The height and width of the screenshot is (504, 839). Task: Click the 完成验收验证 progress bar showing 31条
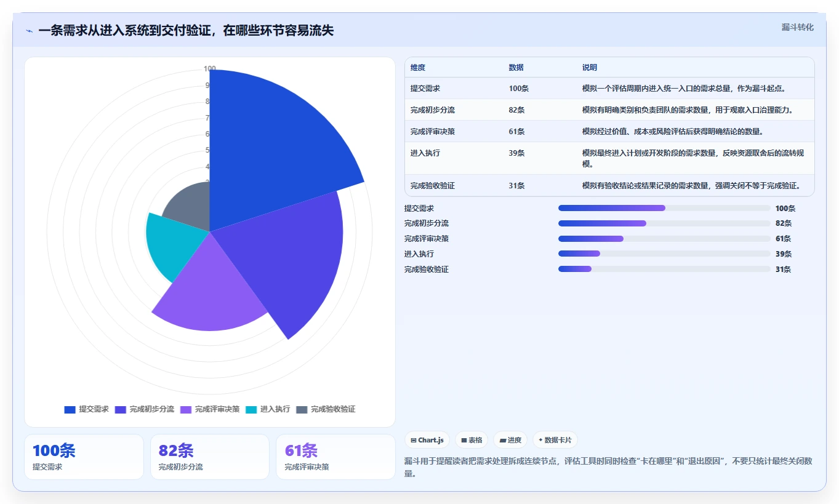664,269
